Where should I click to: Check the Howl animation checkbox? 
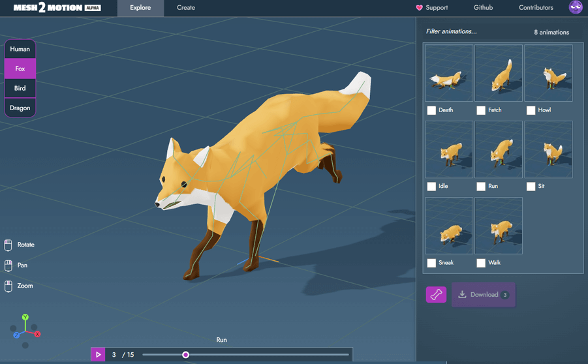pyautogui.click(x=531, y=110)
